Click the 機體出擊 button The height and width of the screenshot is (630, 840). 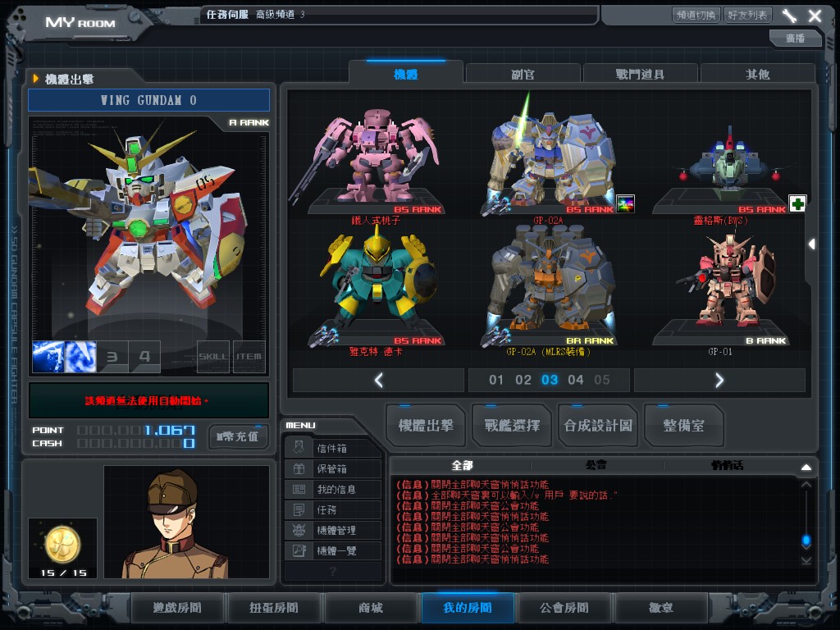coord(426,426)
